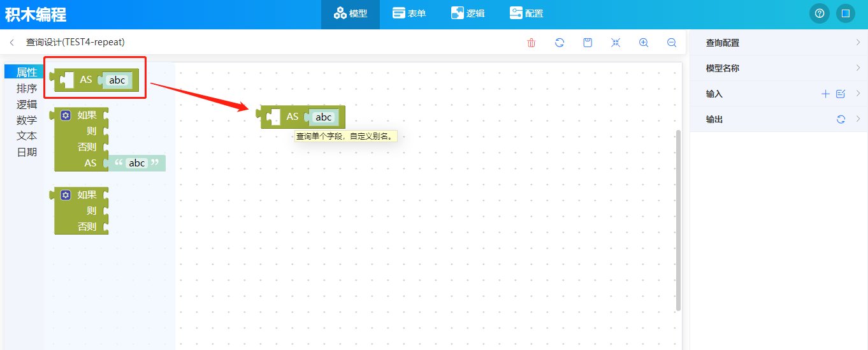This screenshot has height=350, width=868.
Task: Select the 逻辑 toolbox category
Action: (27, 105)
